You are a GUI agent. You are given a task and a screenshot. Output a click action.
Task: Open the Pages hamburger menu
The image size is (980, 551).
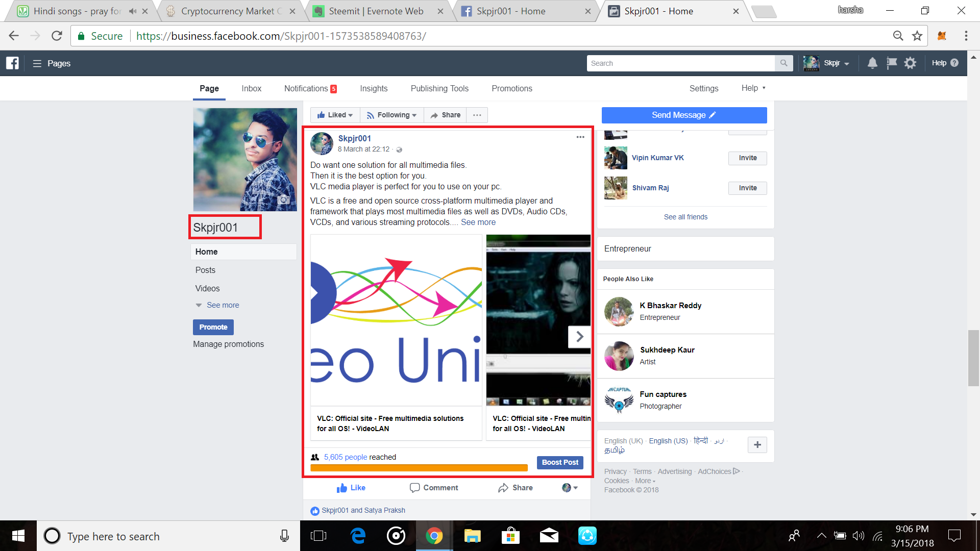(x=37, y=63)
